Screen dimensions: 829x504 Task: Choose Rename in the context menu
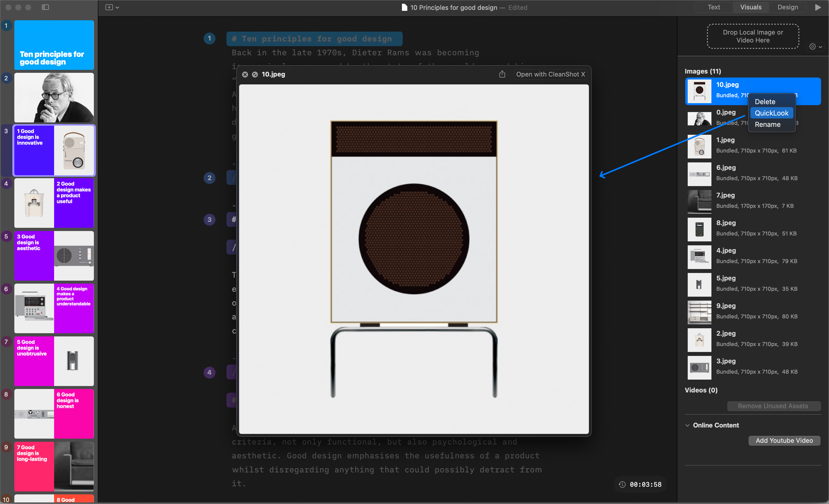772,124
